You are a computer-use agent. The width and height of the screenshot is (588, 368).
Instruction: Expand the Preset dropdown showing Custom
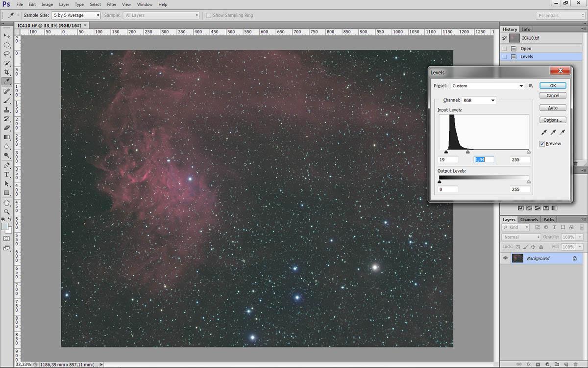[x=487, y=86]
